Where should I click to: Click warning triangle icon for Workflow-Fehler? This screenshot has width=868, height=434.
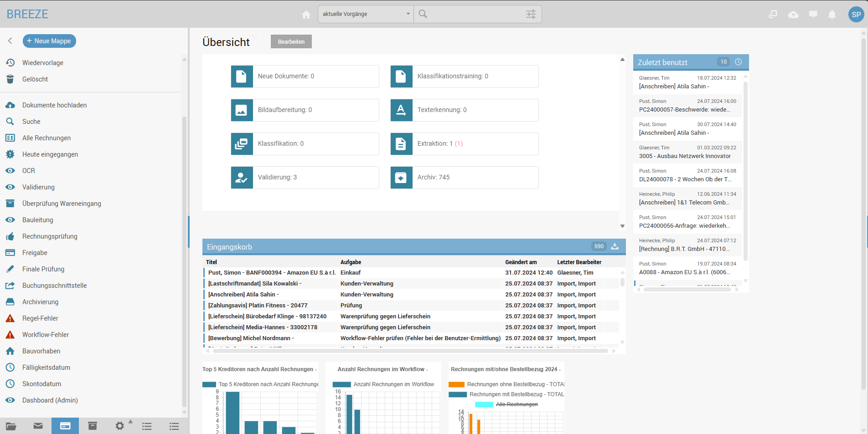tap(10, 335)
